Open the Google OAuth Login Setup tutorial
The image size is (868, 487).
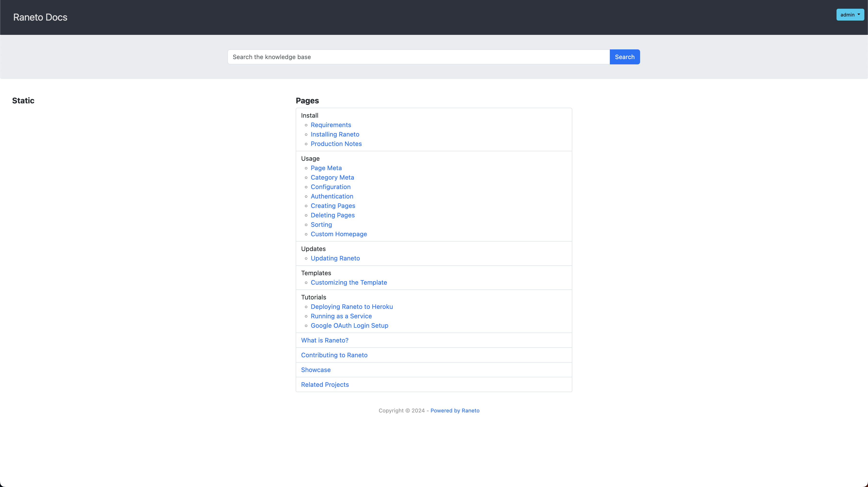coord(349,325)
